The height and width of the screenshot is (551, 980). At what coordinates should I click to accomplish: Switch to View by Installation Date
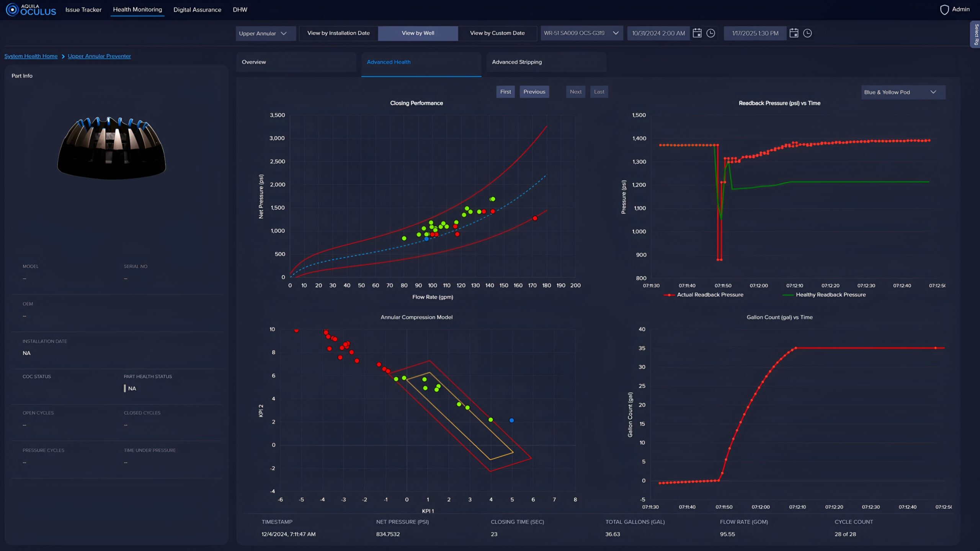338,33
